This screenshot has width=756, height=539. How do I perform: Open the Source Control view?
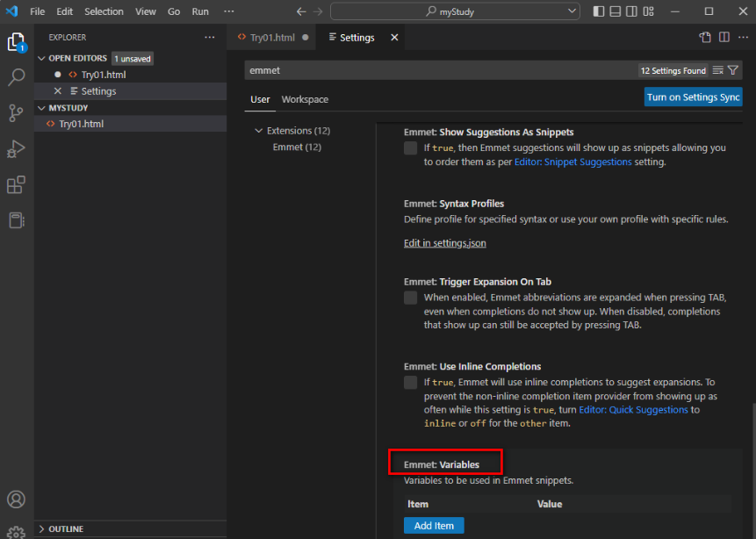point(17,113)
